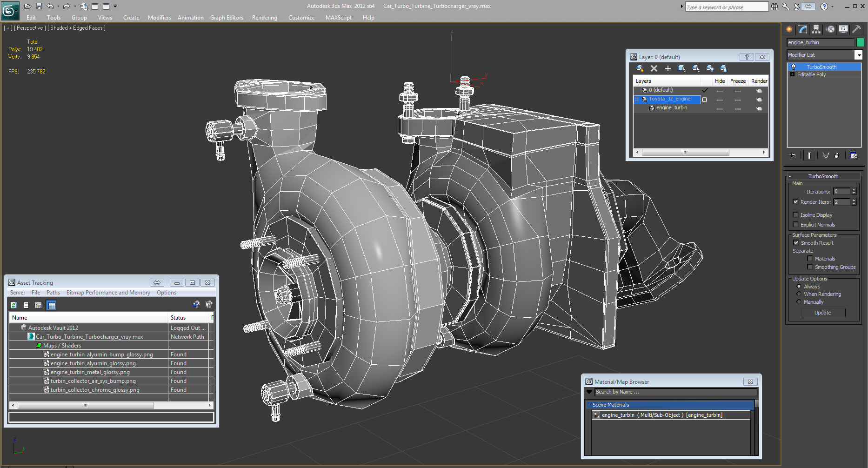Open the Modifiers menu
Viewport: 868px width, 468px height.
coord(160,18)
